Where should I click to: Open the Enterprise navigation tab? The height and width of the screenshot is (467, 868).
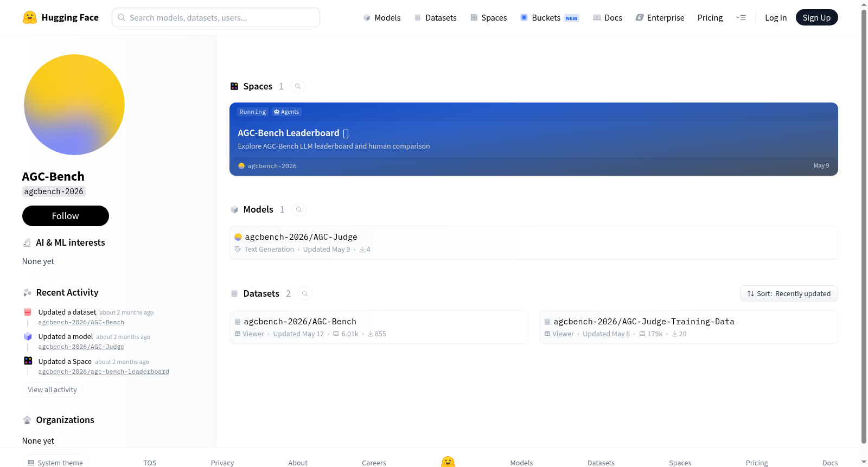coord(660,17)
